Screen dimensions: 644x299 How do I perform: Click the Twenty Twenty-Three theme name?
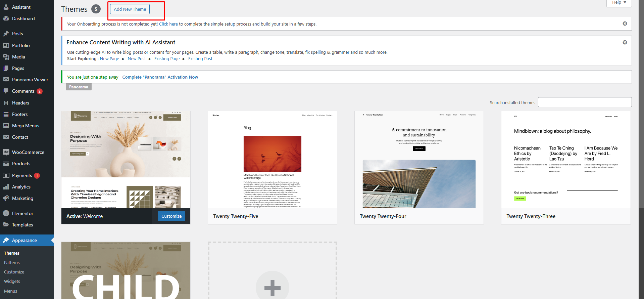531,216
